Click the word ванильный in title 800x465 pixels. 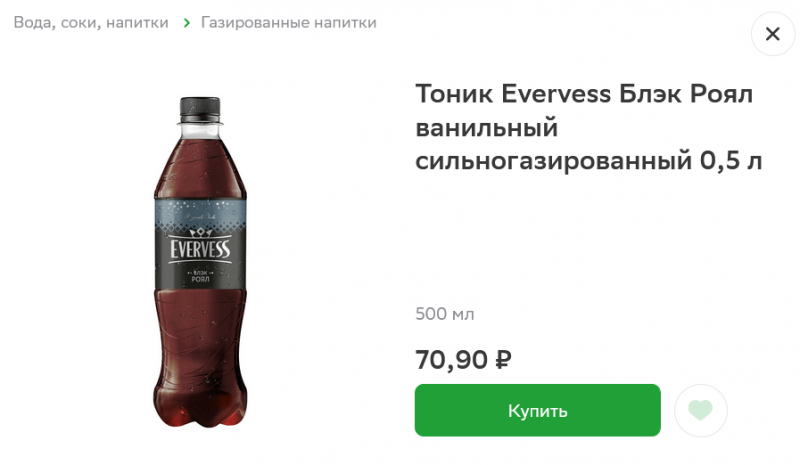pos(487,128)
